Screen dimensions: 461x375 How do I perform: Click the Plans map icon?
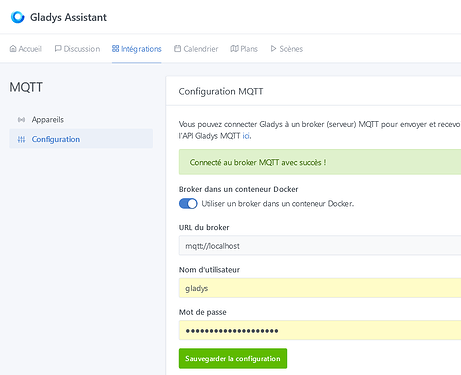[234, 49]
